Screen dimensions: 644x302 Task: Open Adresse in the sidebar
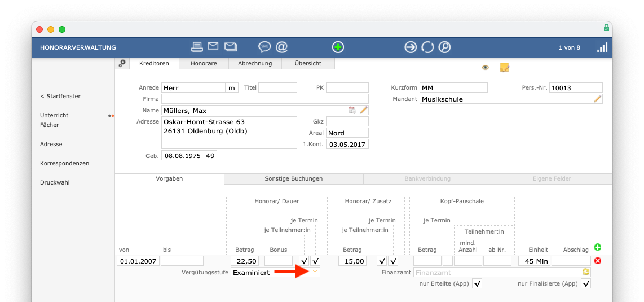[51, 144]
